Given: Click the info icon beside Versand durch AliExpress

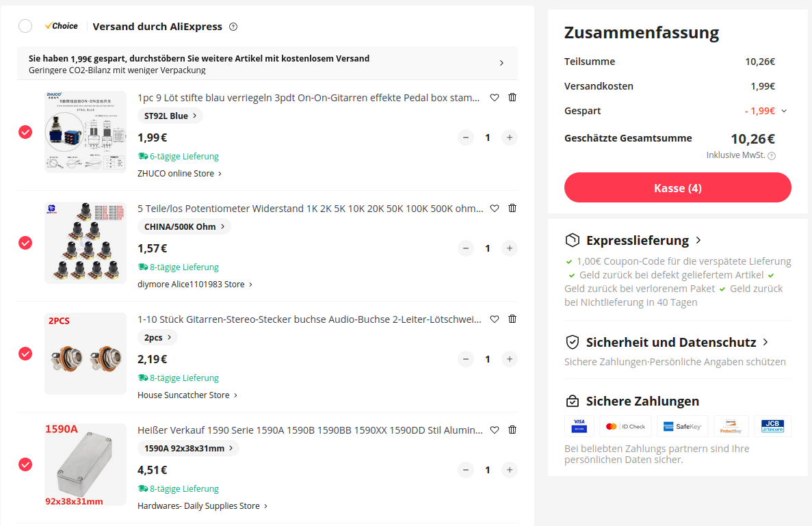Looking at the screenshot, I should pos(233,27).
